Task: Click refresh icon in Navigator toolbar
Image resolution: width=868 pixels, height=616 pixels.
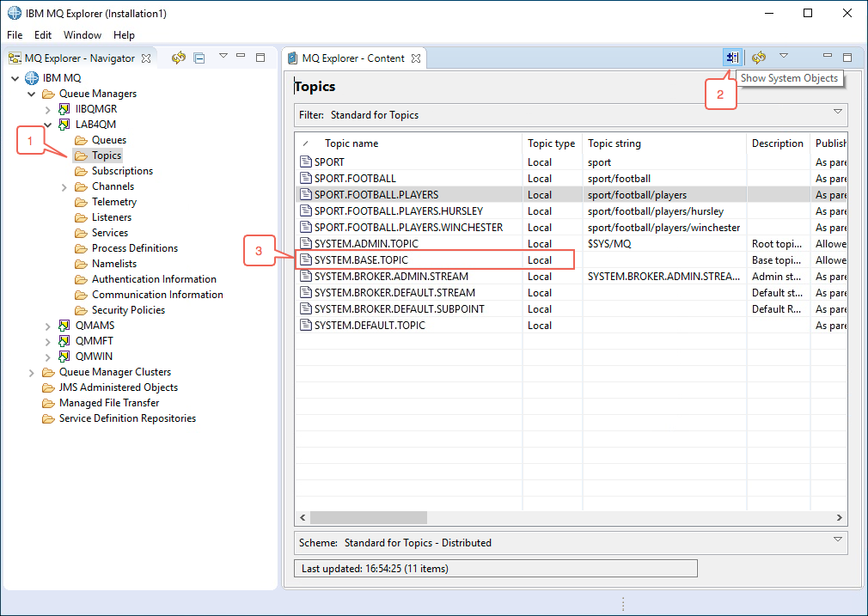Action: point(178,58)
